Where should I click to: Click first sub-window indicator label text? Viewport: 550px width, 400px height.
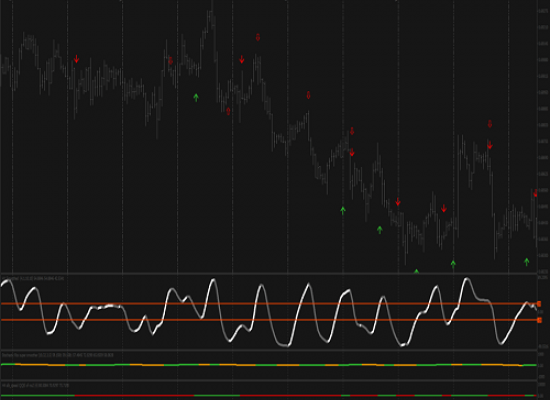click(33, 278)
